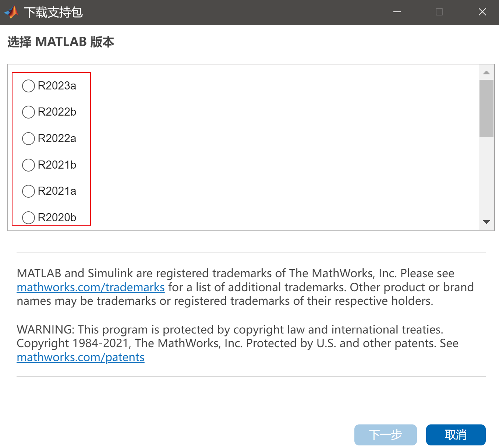Image resolution: width=499 pixels, height=448 pixels.
Task: Choose the R2021a radio button
Action: pos(28,191)
